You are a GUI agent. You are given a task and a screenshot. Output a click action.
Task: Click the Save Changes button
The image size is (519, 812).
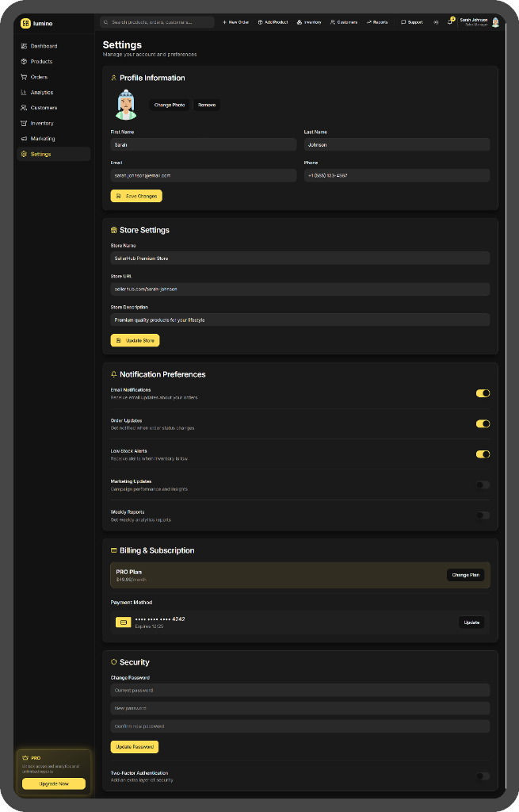coord(136,196)
